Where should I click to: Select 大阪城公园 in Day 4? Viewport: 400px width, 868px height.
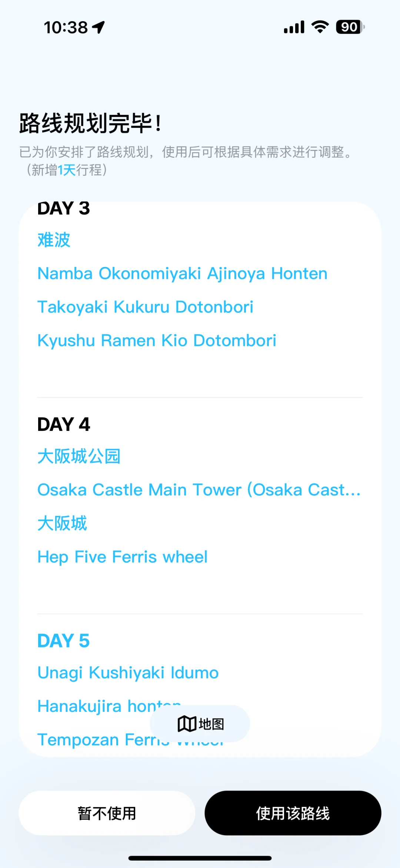(x=79, y=456)
